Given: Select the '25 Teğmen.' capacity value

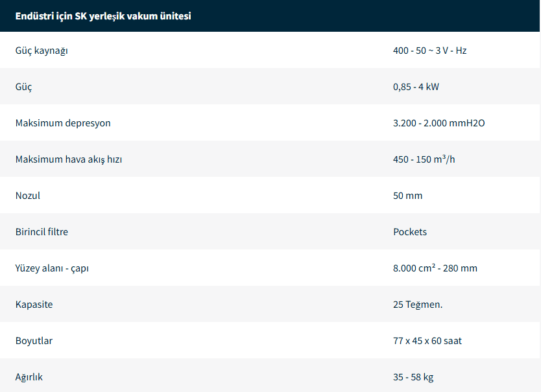Looking at the screenshot, I should point(418,305).
